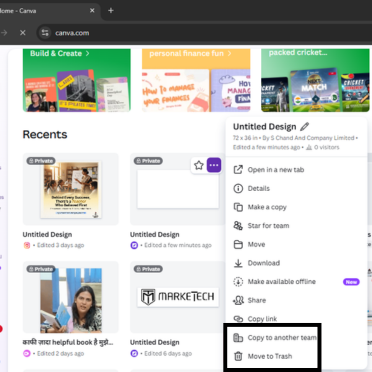Click the Details info circle icon

[238, 188]
